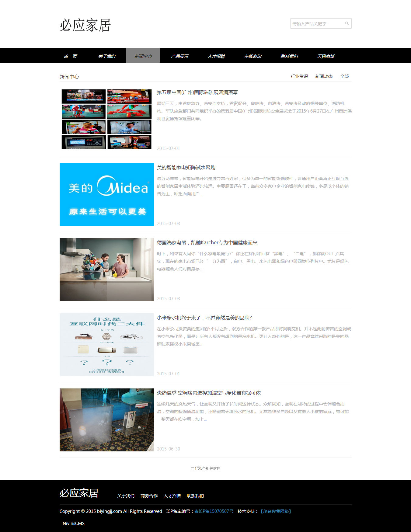The width and height of the screenshot is (411, 532).
Task: Click 商务合作 in the footer
Action: (x=149, y=496)
